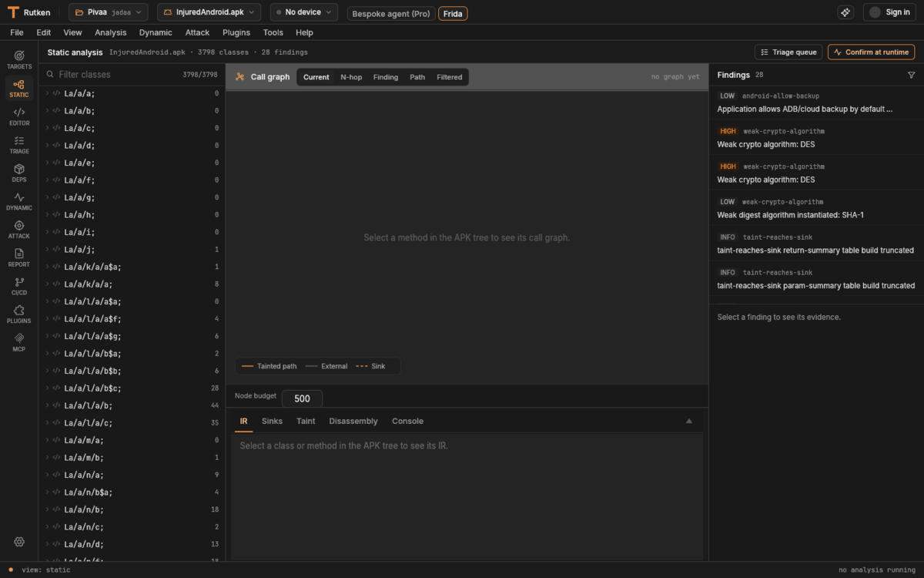Select the La/a/l/a/c; class row
Viewport: 924px width, 578px height.
[x=132, y=423]
